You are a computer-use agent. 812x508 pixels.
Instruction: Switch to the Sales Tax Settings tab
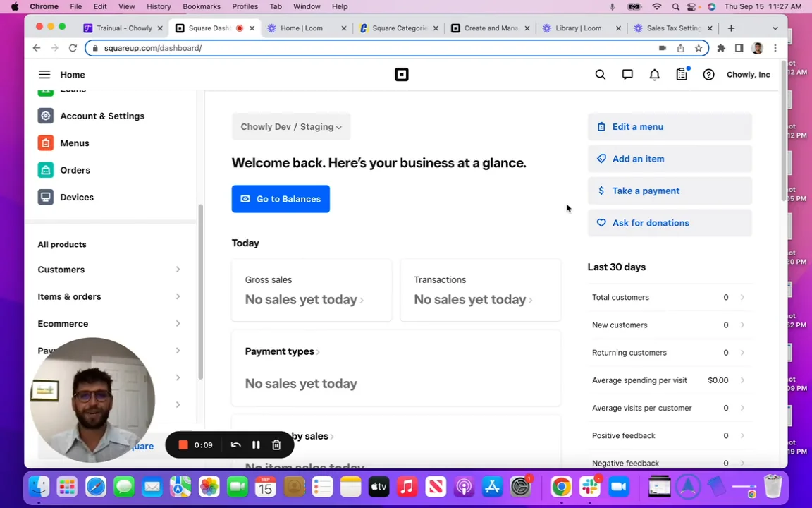point(672,28)
